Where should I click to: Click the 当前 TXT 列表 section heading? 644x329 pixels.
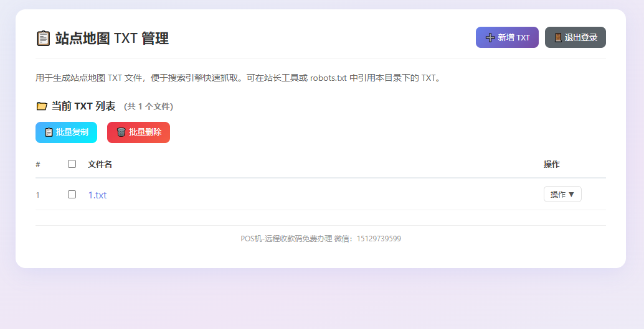(83, 106)
